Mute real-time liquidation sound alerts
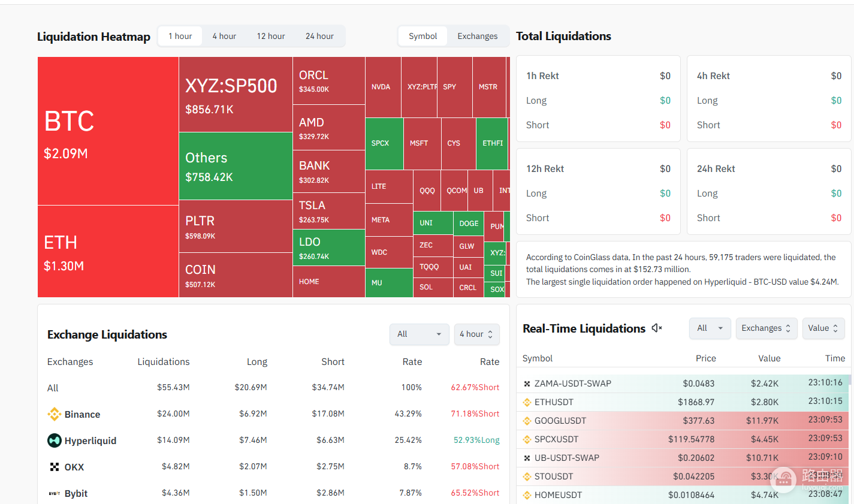Screen dimensions: 854x504 click(x=657, y=328)
